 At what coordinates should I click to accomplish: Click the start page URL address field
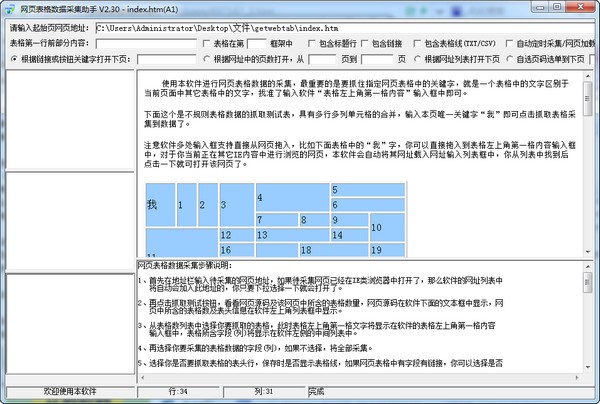click(346, 28)
